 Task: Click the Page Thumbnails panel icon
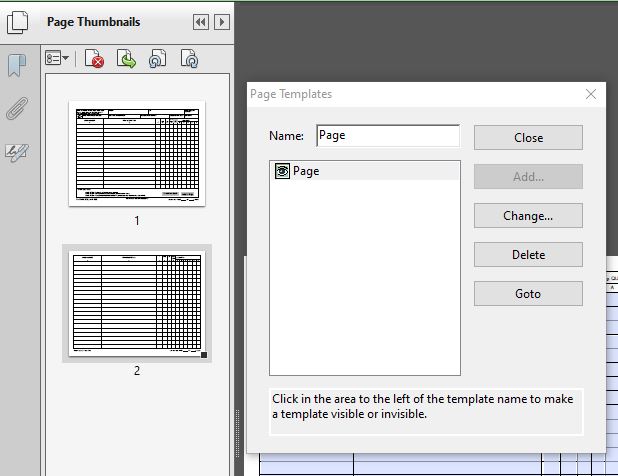pyautogui.click(x=17, y=22)
